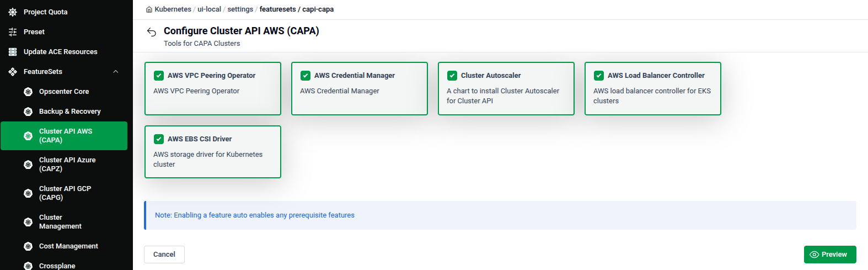
Task: Select Backup & Recovery in sidebar
Action: 64,111
